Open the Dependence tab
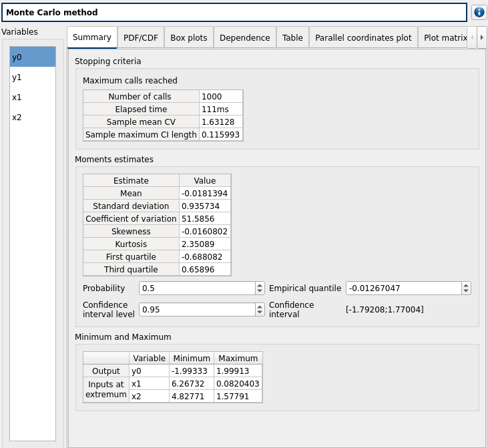This screenshot has height=448, width=488. [x=244, y=37]
